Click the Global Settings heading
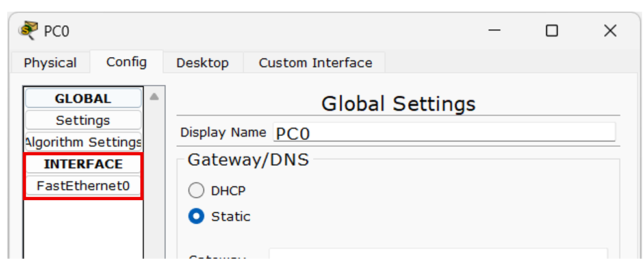This screenshot has height=271, width=644. pos(398,103)
